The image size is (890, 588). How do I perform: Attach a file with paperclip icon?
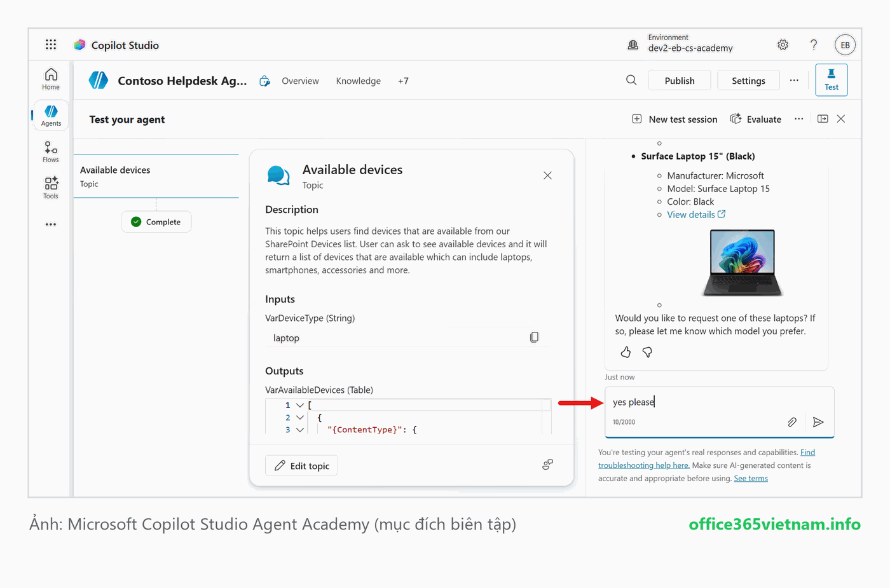(792, 422)
